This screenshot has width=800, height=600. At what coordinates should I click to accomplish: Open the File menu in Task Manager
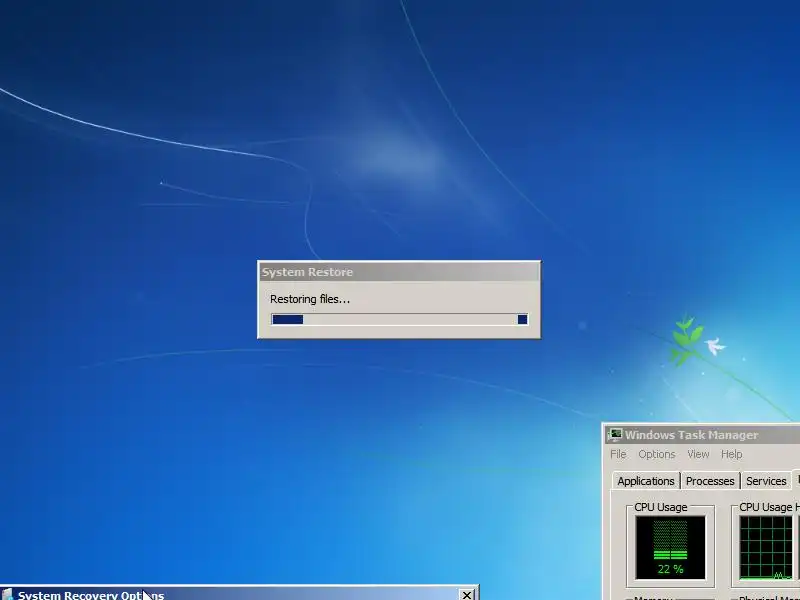(x=618, y=454)
